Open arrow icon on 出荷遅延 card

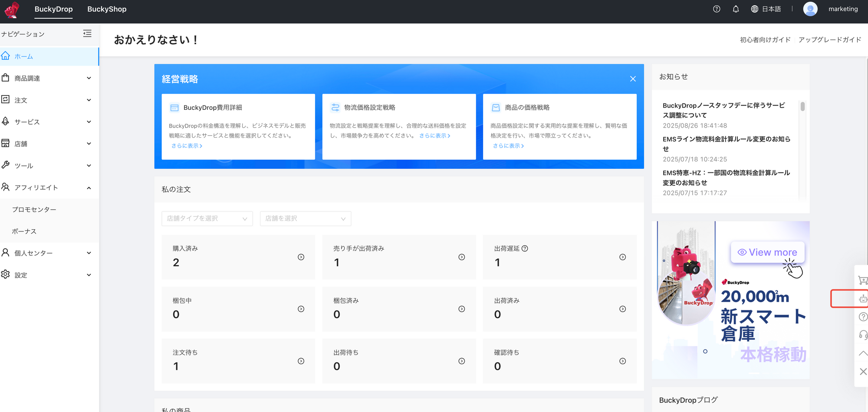[x=622, y=257]
